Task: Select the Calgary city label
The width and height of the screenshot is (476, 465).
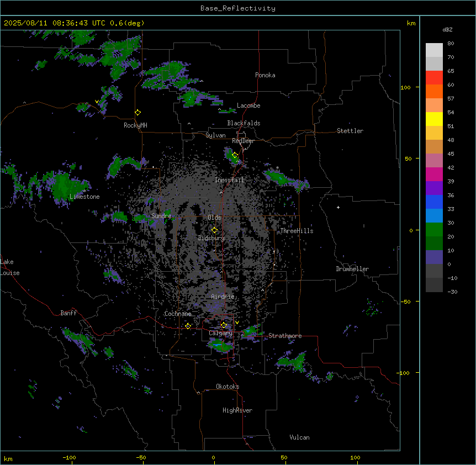Action: 220,333
